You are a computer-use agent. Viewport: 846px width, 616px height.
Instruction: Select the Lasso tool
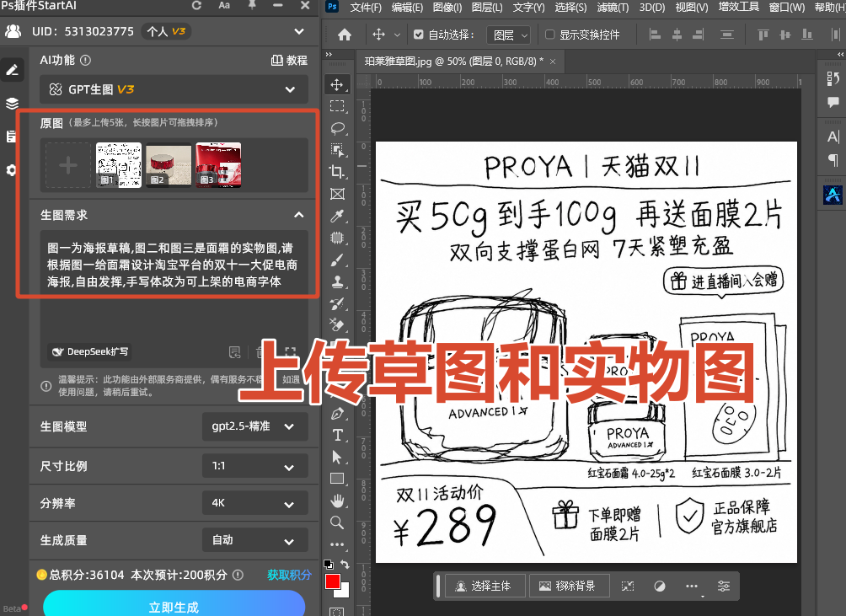click(337, 128)
